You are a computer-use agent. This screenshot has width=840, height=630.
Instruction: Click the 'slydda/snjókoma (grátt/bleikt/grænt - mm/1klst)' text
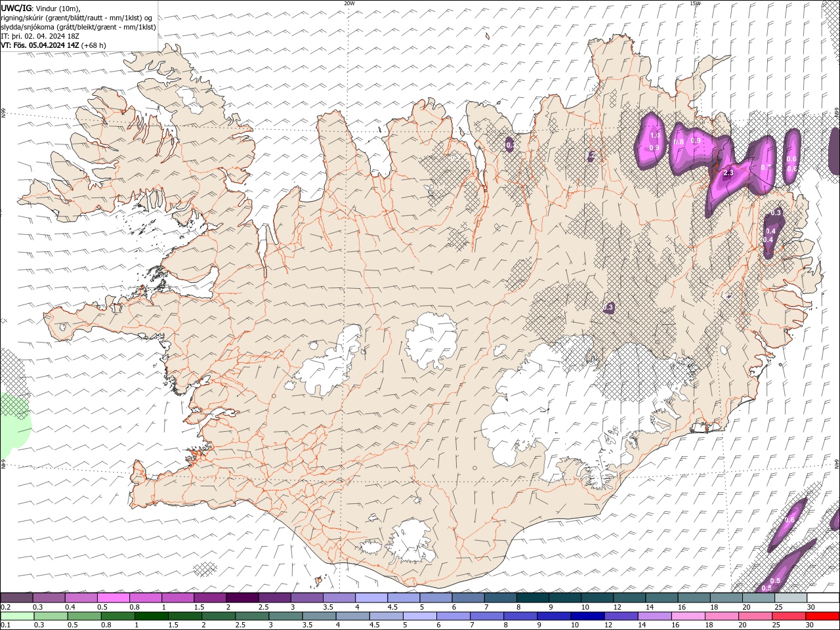[x=79, y=27]
